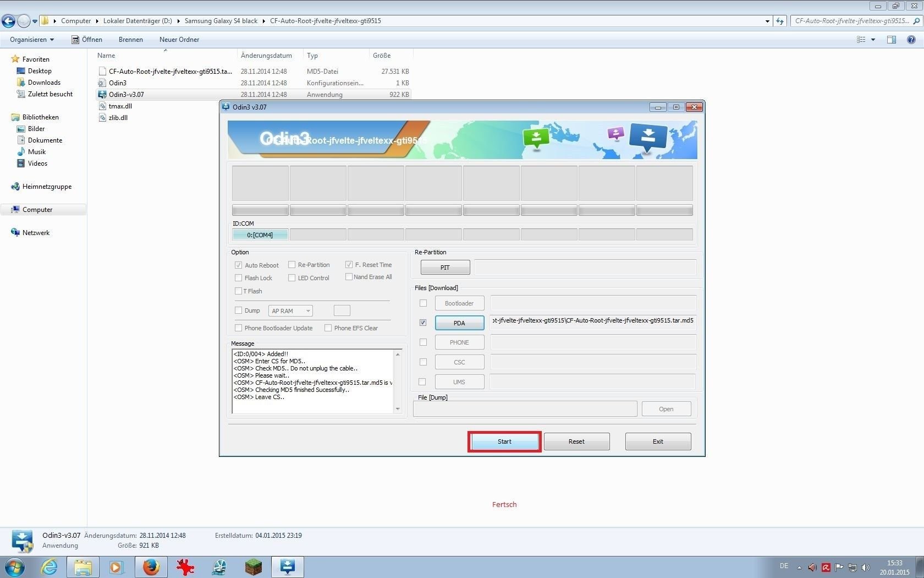924x578 pixels.
Task: Expand the address bar history dropdown
Action: coord(767,21)
